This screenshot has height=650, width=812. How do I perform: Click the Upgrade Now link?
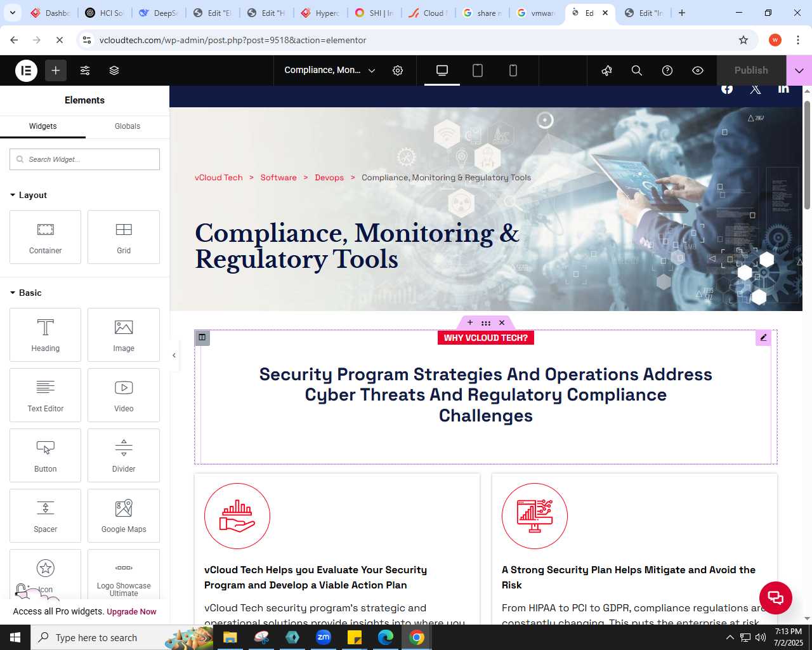[131, 612]
